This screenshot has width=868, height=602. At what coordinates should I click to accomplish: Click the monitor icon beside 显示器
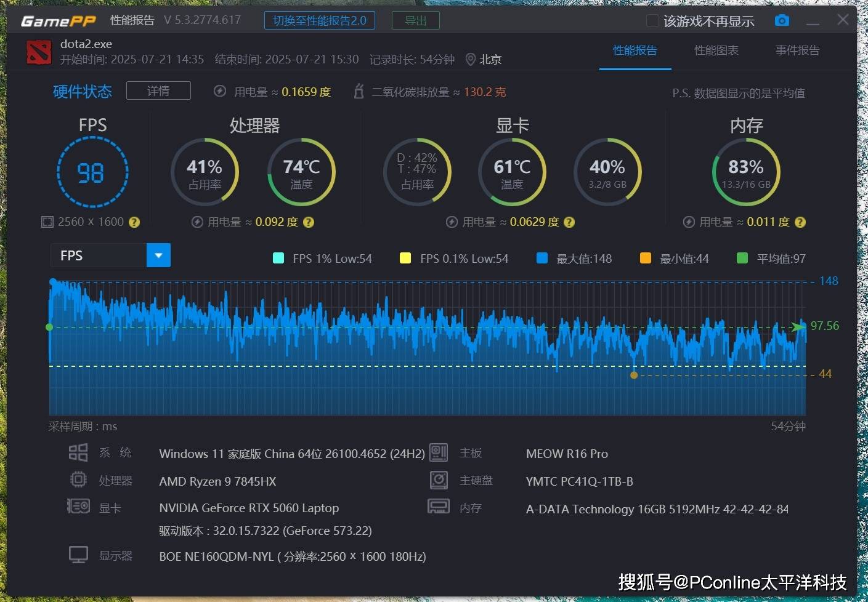78,555
